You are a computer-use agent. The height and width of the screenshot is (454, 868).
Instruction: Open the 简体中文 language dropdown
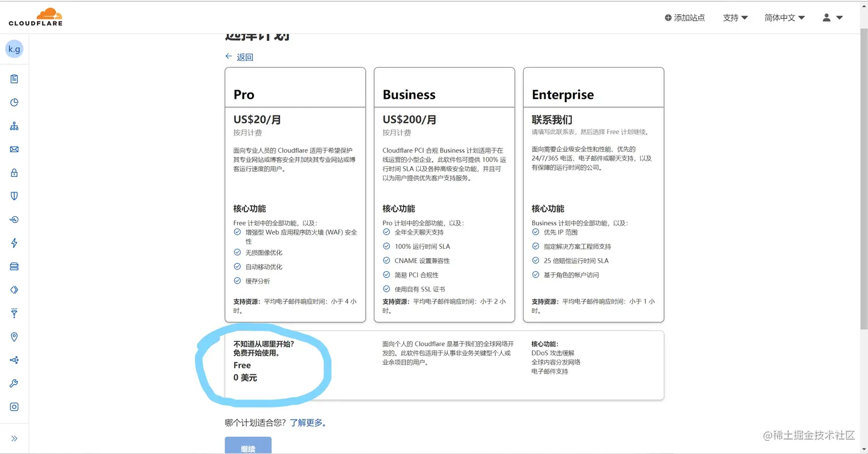pyautogui.click(x=785, y=18)
